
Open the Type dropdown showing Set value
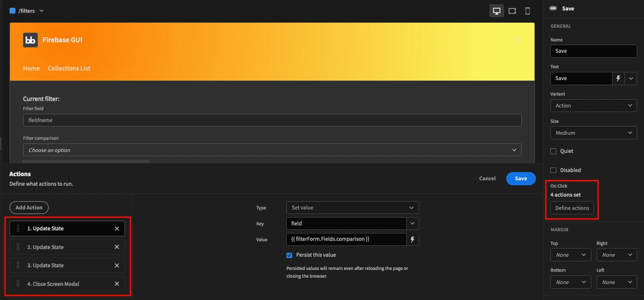point(352,208)
